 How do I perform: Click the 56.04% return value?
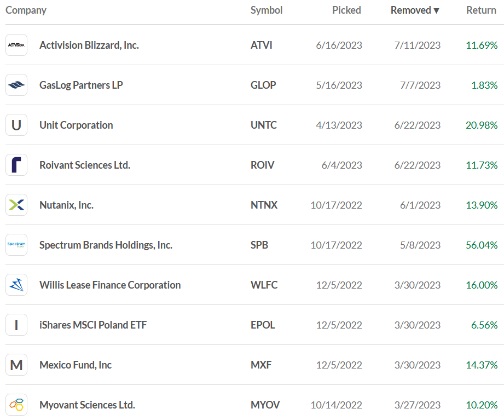pyautogui.click(x=482, y=245)
